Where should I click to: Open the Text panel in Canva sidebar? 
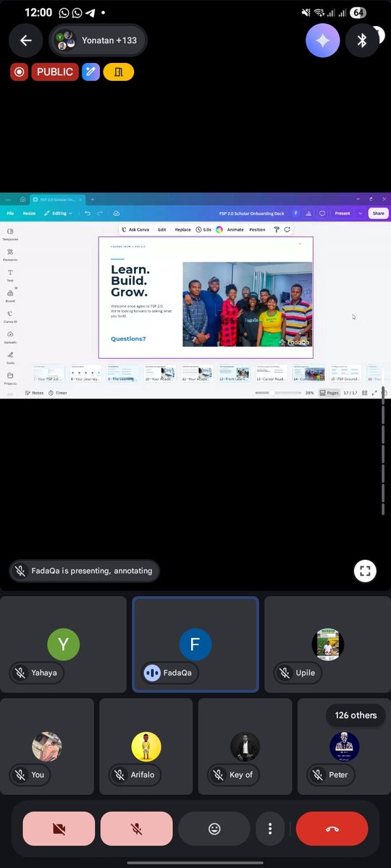(x=10, y=276)
